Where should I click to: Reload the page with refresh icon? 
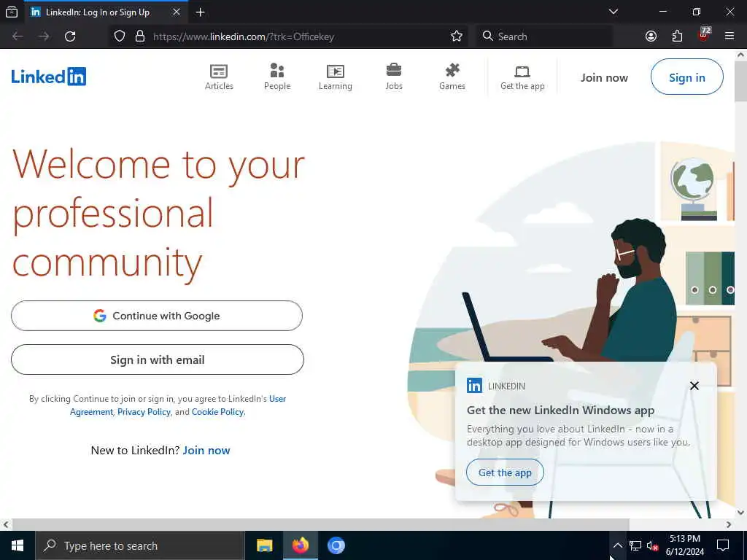(x=70, y=36)
